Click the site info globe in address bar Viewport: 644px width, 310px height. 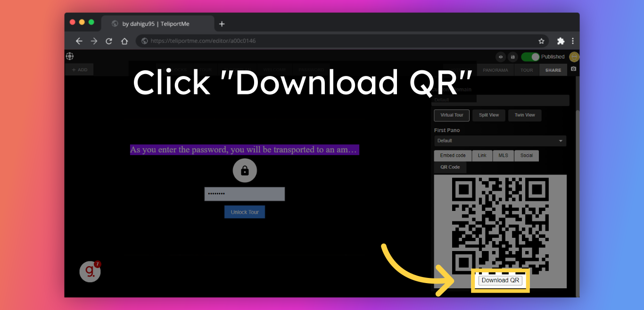(145, 41)
